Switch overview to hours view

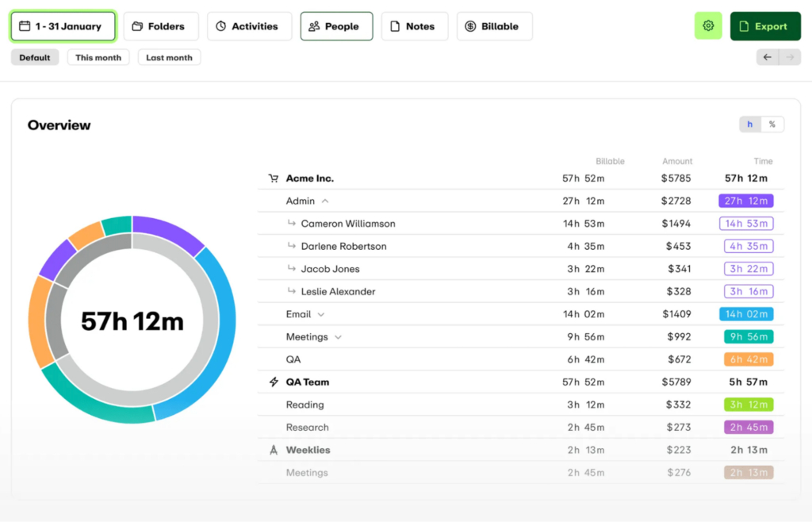pyautogui.click(x=750, y=125)
